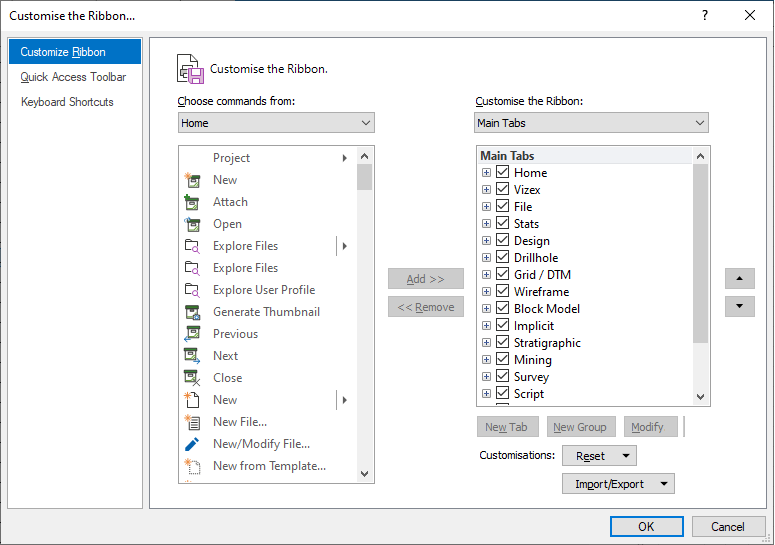Expand the Wireframe tree node
The height and width of the screenshot is (545, 775).
487,292
